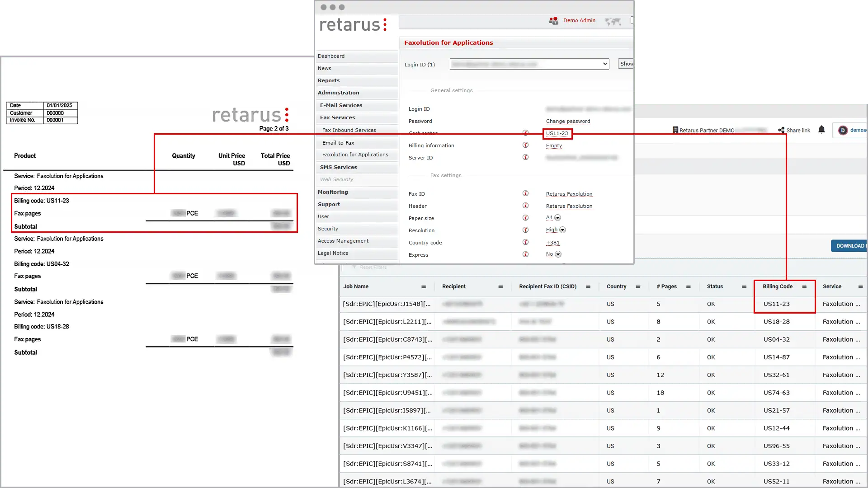Open the Express No dropdown arrow
868x488 pixels.
click(x=558, y=254)
